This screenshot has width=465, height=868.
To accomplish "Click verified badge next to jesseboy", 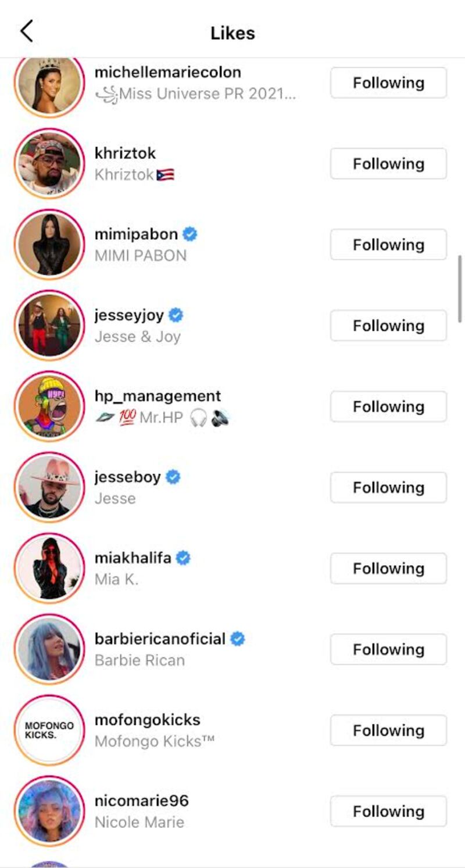I will coord(173,477).
